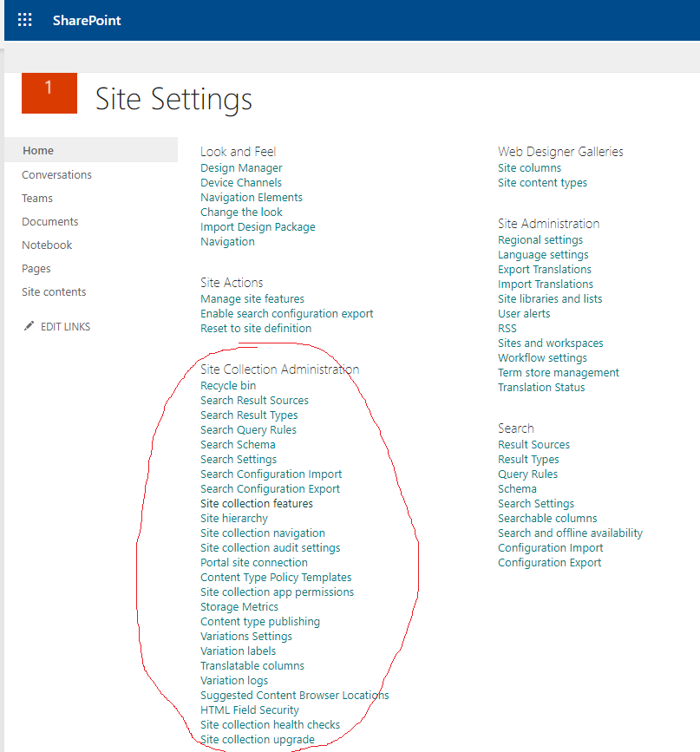Open Pages in the left navigation

36,269
